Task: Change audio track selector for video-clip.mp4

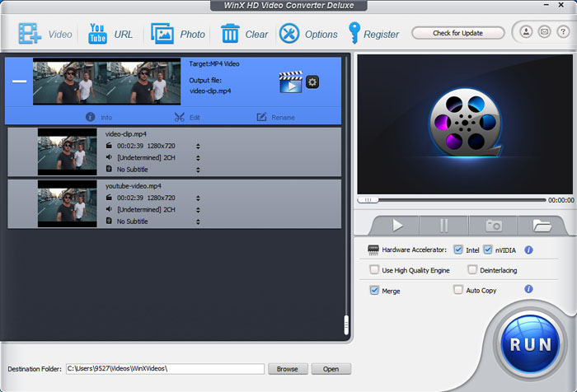Action: 198,158
